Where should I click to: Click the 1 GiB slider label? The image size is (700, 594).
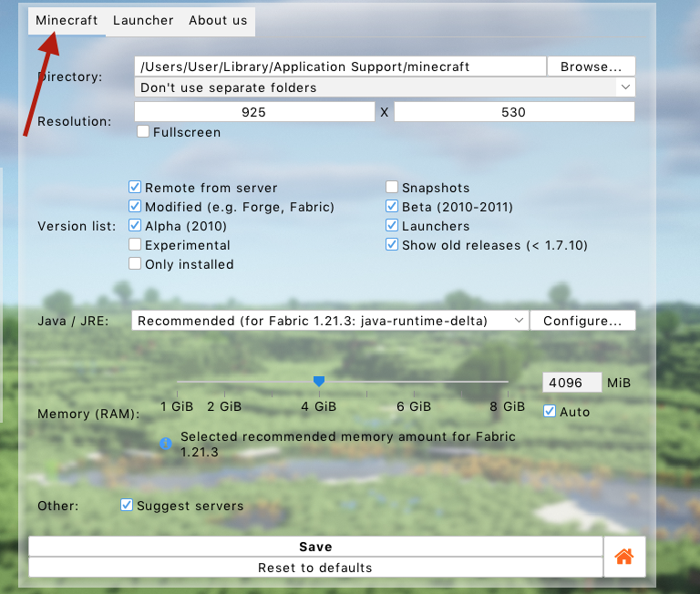[177, 406]
